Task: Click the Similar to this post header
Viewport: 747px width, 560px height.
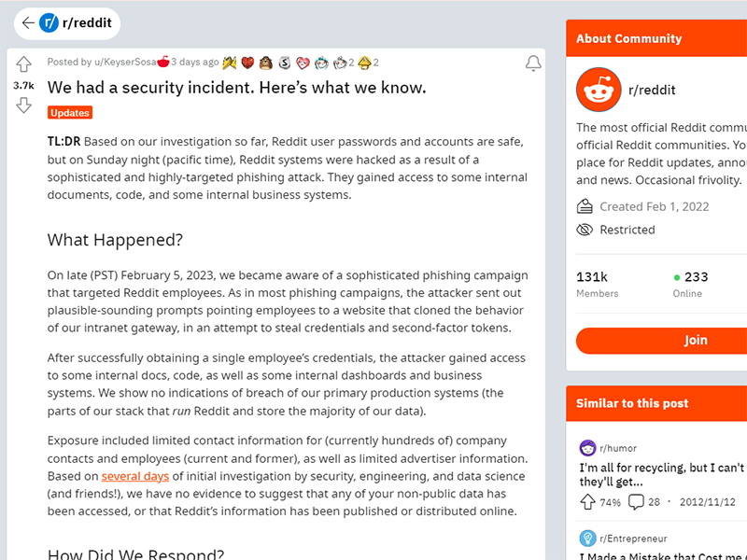Action: pos(632,403)
